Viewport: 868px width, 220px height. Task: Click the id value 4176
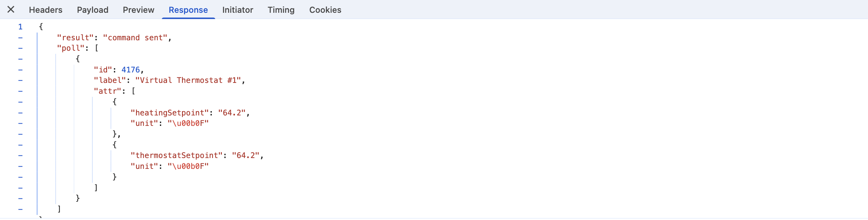[131, 70]
